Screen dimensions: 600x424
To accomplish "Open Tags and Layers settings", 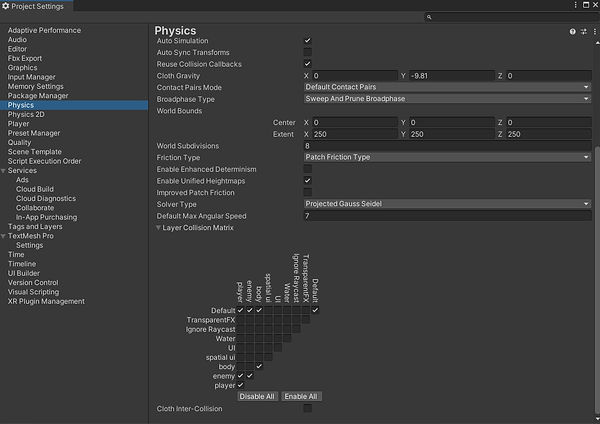I will [35, 227].
